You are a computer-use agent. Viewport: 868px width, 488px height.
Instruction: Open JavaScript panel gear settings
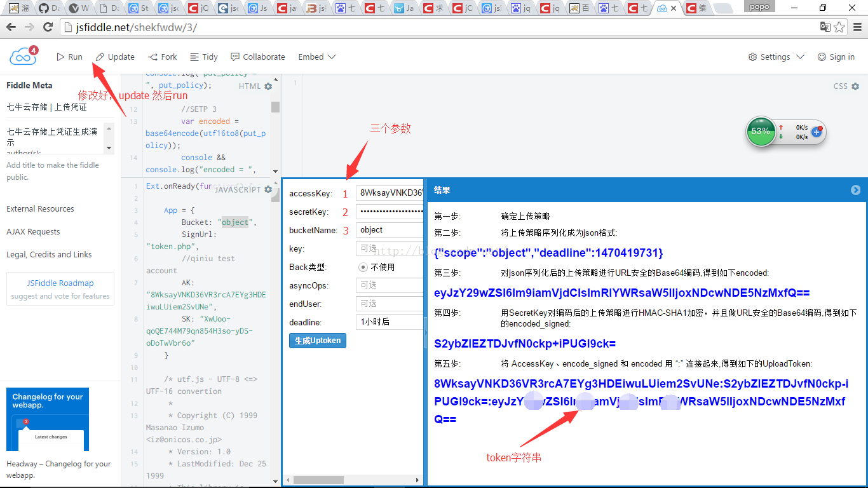coord(268,189)
